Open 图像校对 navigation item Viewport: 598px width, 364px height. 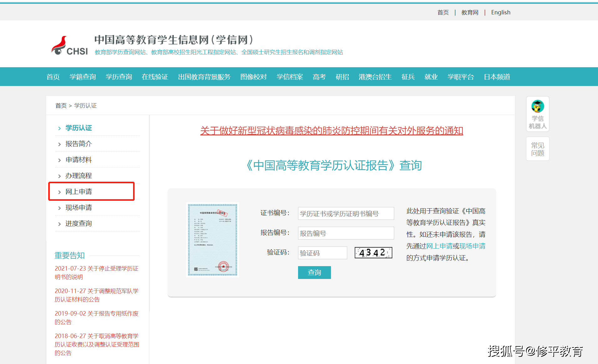click(254, 77)
